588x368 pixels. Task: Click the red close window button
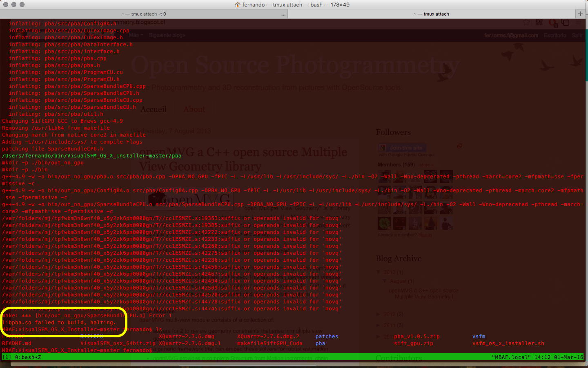[6, 4]
